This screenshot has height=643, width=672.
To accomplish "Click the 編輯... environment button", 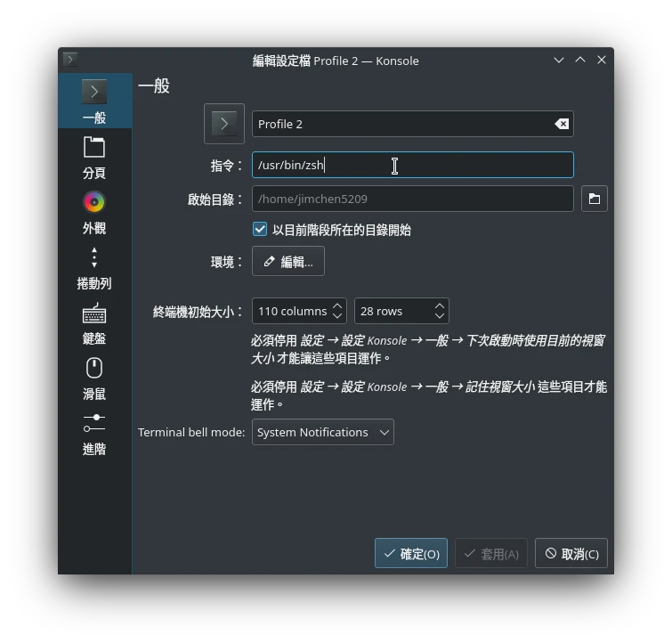I will [x=288, y=262].
